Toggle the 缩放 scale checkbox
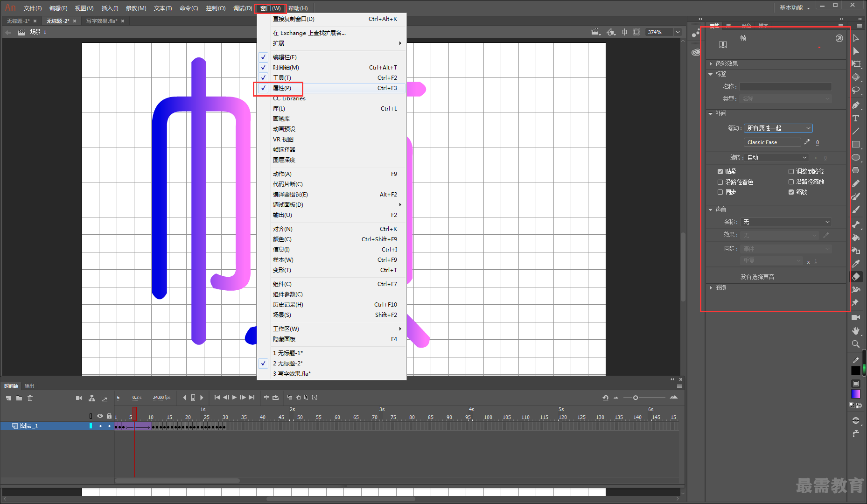The height and width of the screenshot is (504, 867). pyautogui.click(x=791, y=192)
